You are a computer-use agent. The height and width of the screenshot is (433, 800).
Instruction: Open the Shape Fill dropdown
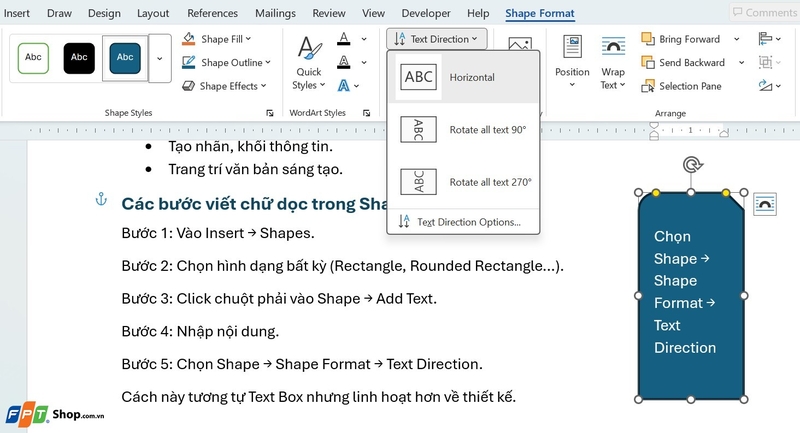pos(217,39)
